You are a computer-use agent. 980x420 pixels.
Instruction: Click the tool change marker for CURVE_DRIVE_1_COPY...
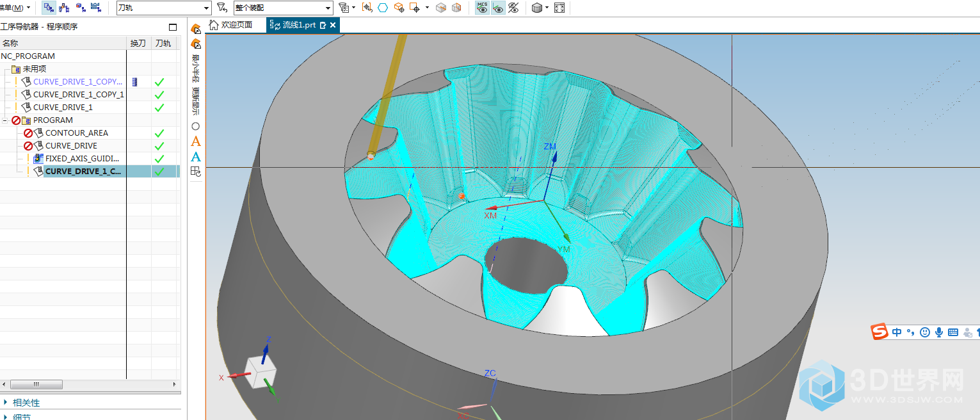pos(135,81)
